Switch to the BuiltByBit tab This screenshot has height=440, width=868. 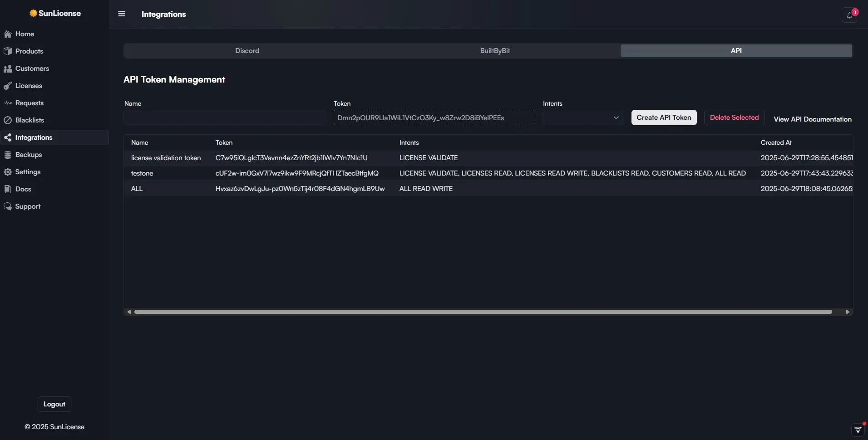[x=495, y=51]
